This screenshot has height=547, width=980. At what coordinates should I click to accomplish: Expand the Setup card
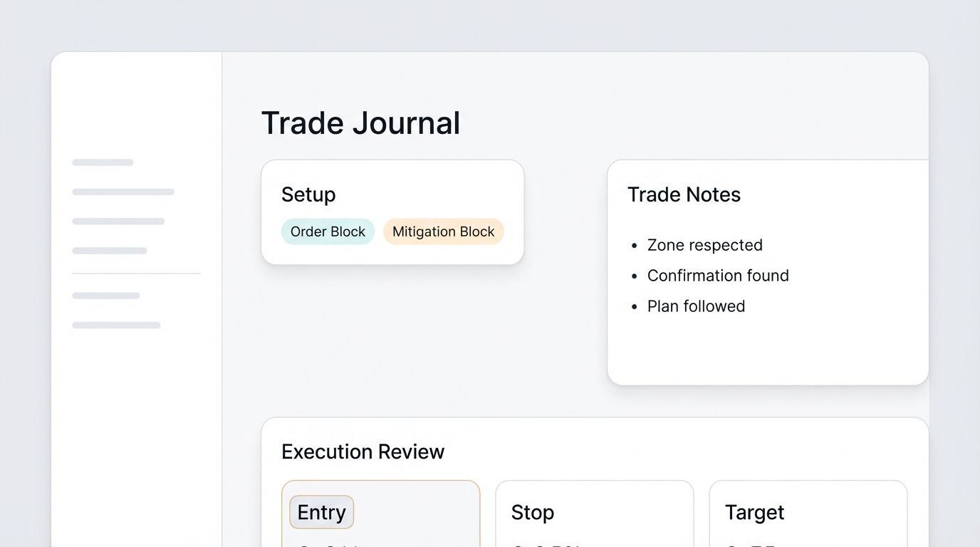click(x=392, y=212)
